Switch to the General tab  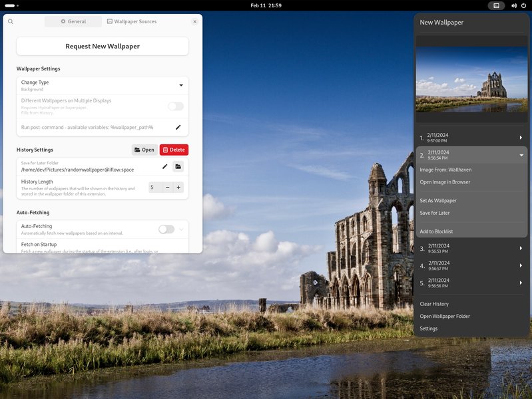(73, 21)
